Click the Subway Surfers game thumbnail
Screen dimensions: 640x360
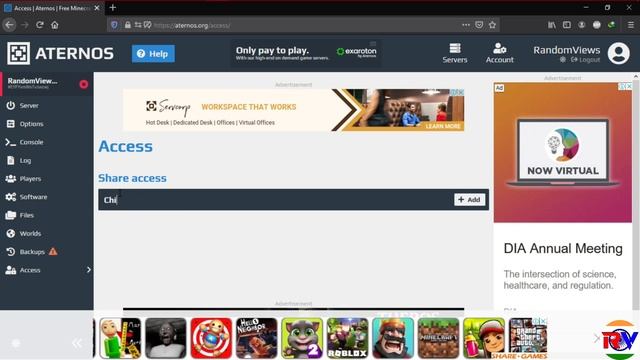484,338
